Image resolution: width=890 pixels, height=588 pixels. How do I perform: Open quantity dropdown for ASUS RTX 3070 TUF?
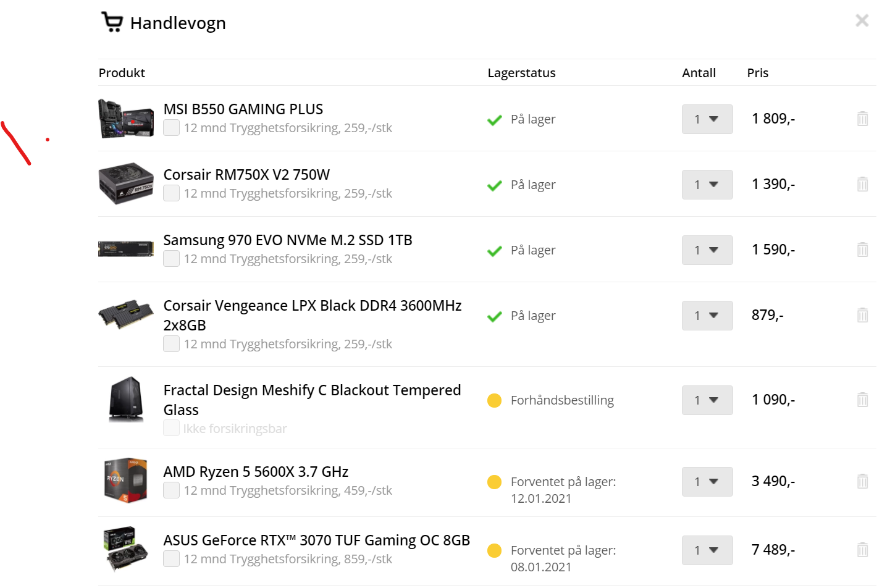707,550
